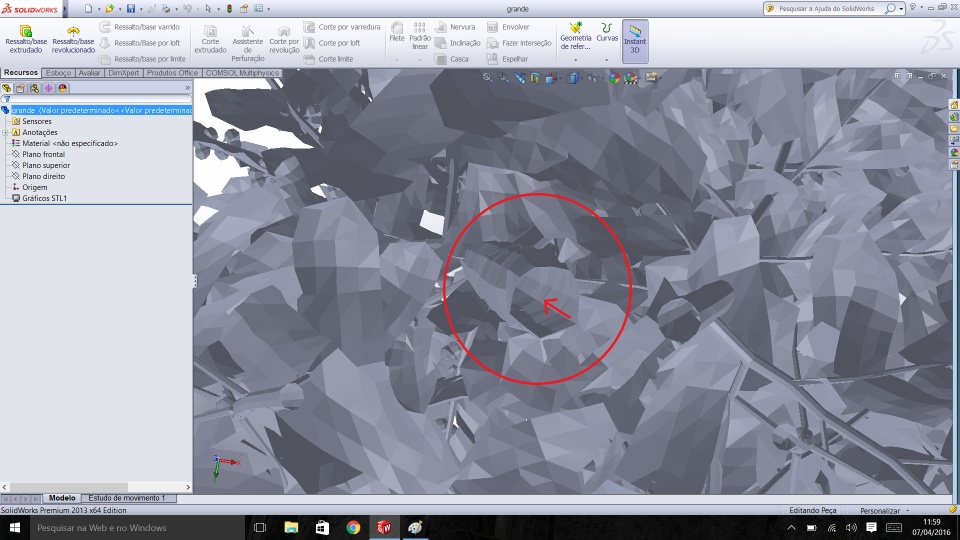Screen dimensions: 960x540
Task: Open dropdown arrow under Filete
Action: pos(397,60)
